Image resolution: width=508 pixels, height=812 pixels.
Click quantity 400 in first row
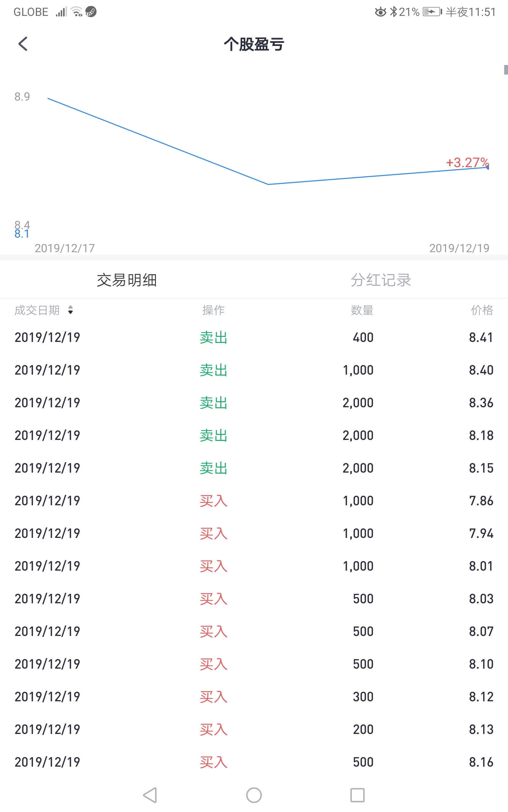(x=363, y=337)
